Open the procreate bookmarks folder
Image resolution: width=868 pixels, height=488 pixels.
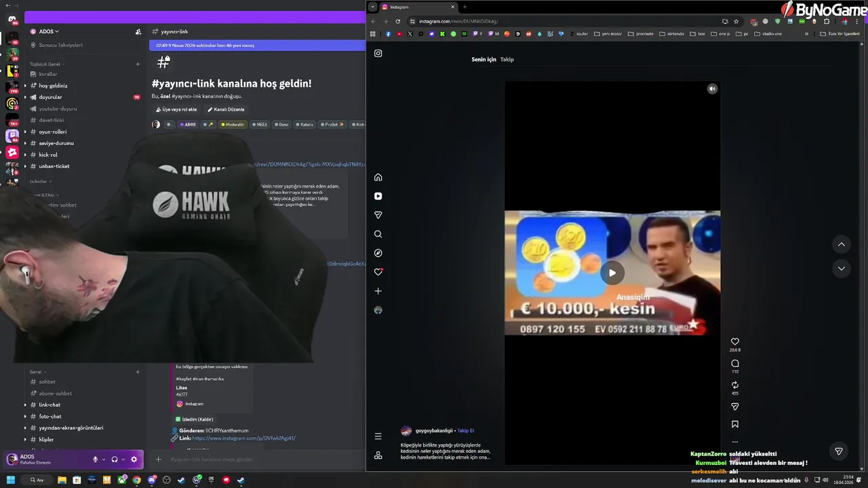click(641, 34)
